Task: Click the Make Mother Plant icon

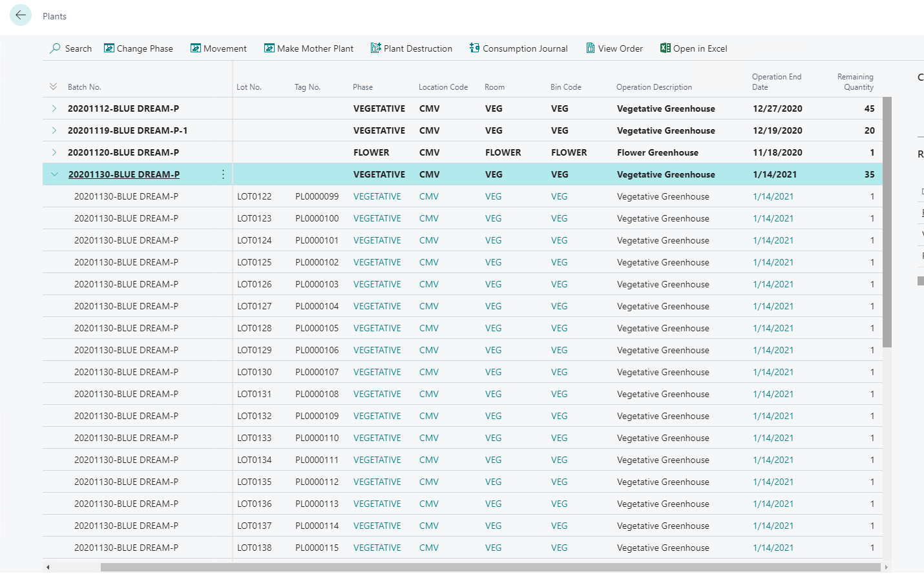Action: [269, 48]
